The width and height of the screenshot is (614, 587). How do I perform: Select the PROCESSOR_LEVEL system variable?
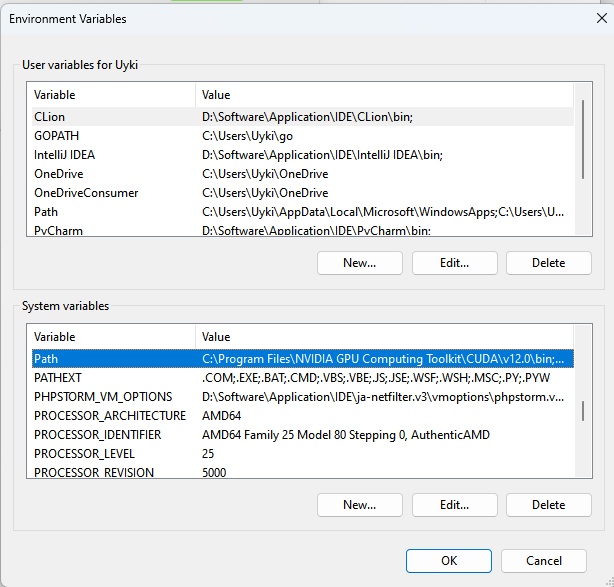[303, 454]
